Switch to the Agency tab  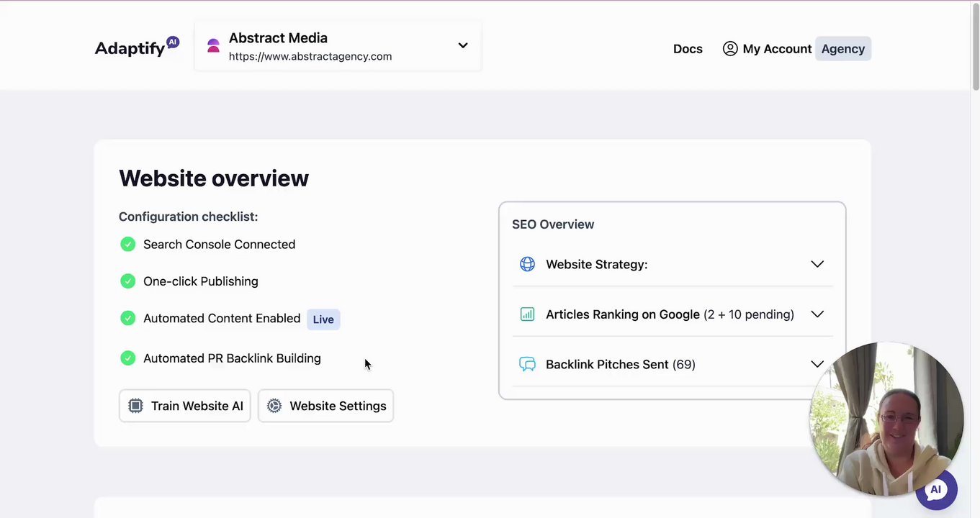842,49
